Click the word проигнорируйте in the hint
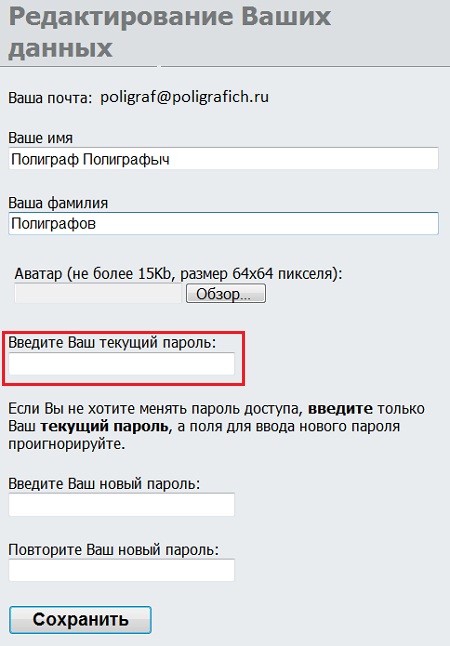Viewport: 450px width, 646px height. (65, 444)
